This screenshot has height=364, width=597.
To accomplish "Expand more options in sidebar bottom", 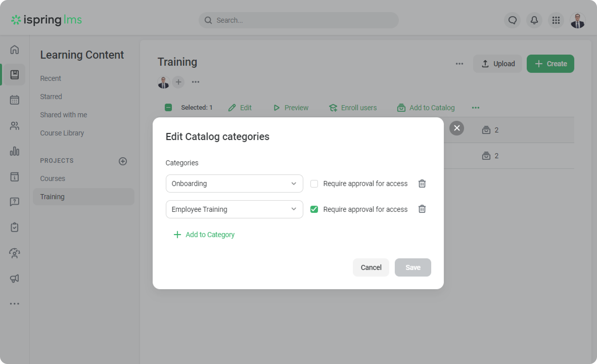I will tap(14, 304).
